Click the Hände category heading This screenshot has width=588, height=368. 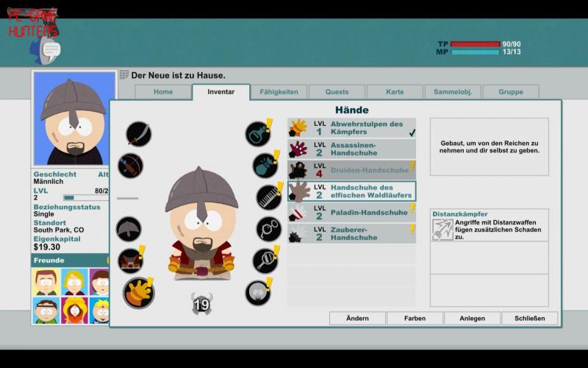352,110
